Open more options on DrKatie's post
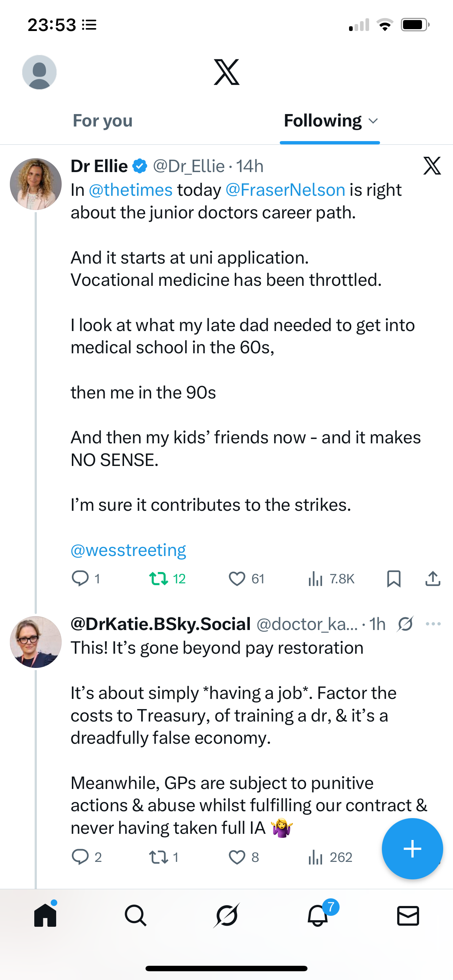Viewport: 453px width, 980px height. (433, 624)
